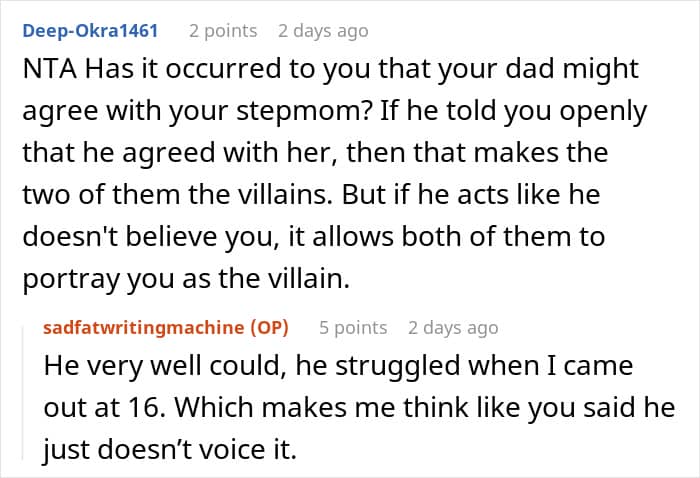700x478 pixels.
Task: Click the top comment's 2 days ago timestamp
Action: pyautogui.click(x=322, y=31)
